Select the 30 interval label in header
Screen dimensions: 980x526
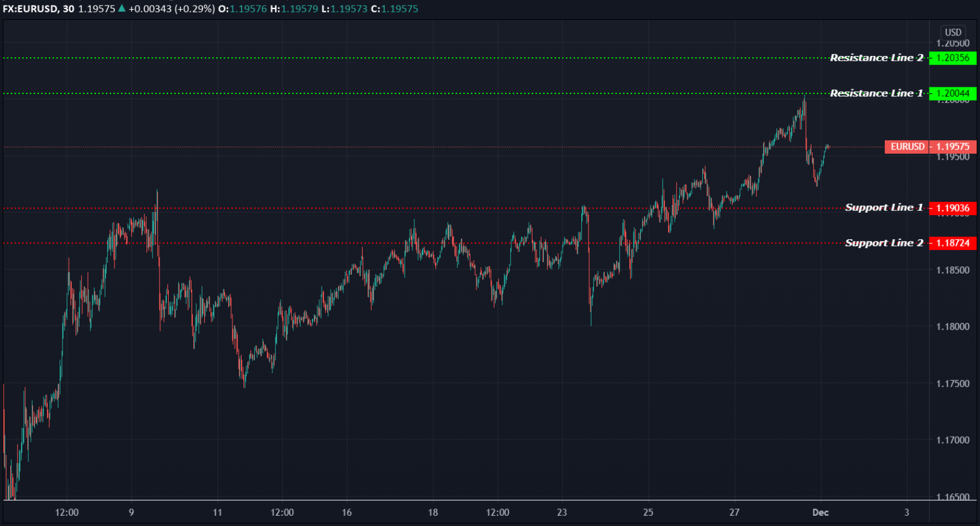tap(69, 8)
